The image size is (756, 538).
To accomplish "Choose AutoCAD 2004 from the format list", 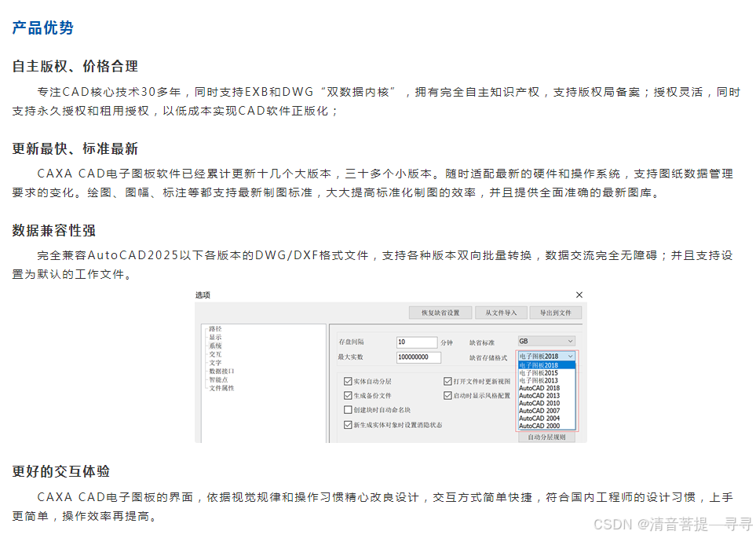I will 546,419.
